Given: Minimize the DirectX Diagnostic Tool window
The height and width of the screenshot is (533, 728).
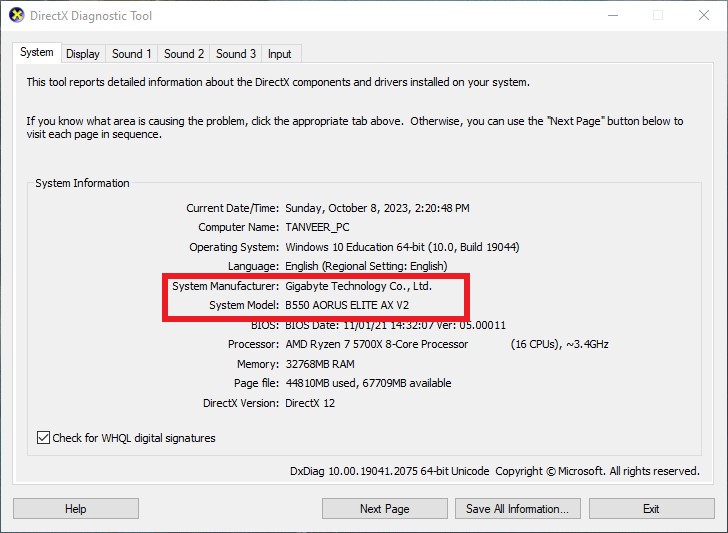Looking at the screenshot, I should pyautogui.click(x=613, y=15).
